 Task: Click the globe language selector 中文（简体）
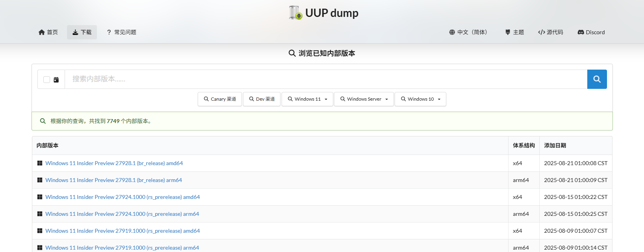tap(468, 32)
